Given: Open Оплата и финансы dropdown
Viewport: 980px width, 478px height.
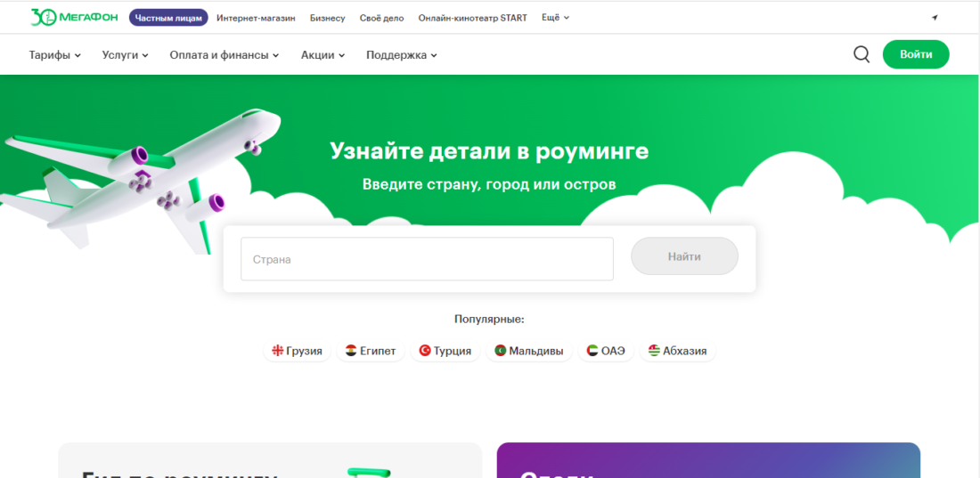Looking at the screenshot, I should click(225, 55).
